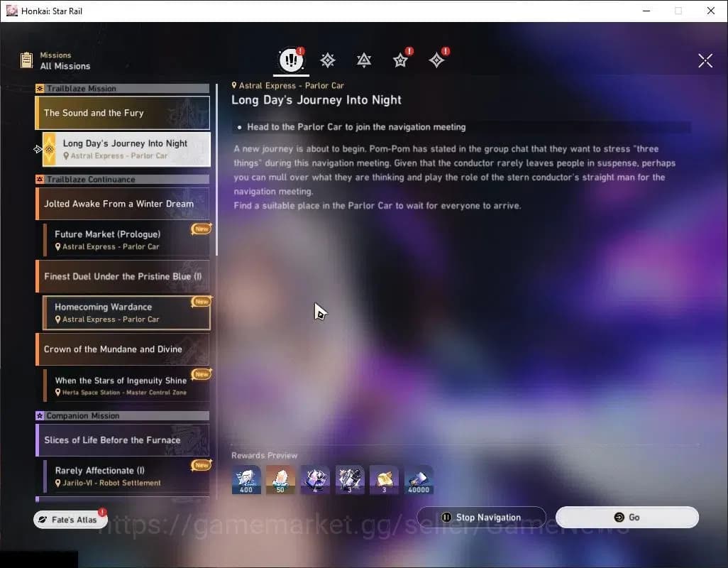View the golden reward item with 3

coord(384,480)
